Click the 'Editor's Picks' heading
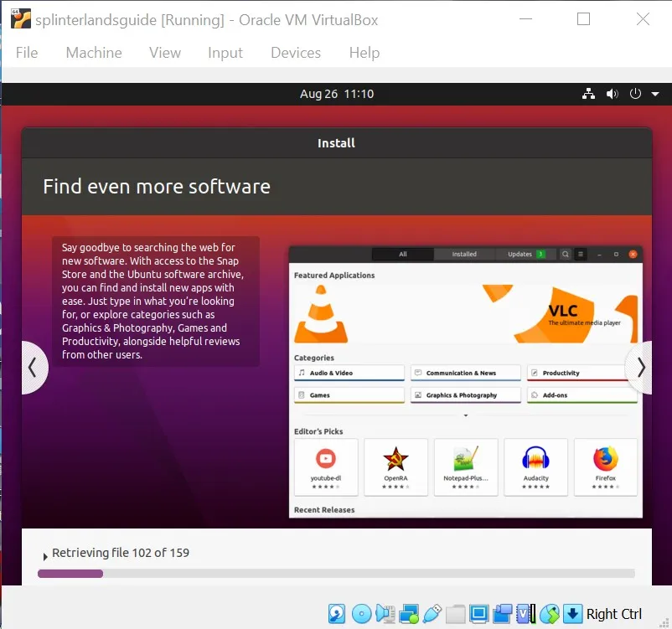672x629 pixels. point(318,431)
